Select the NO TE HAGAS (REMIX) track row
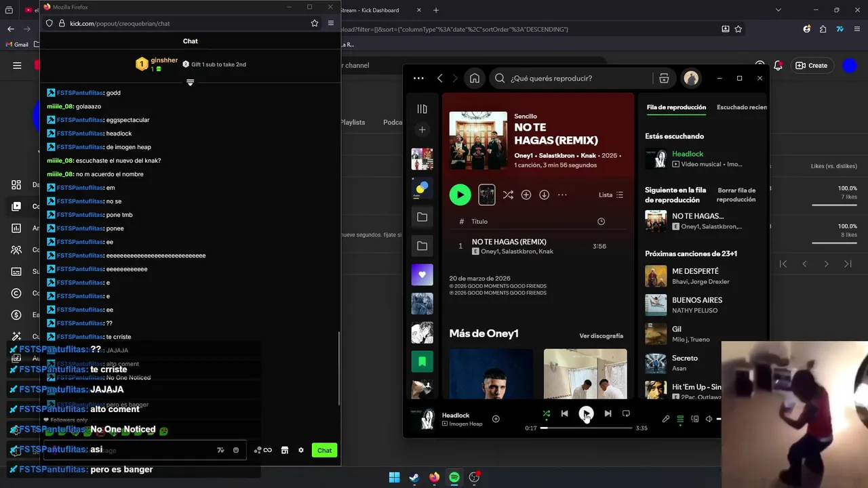 538,246
